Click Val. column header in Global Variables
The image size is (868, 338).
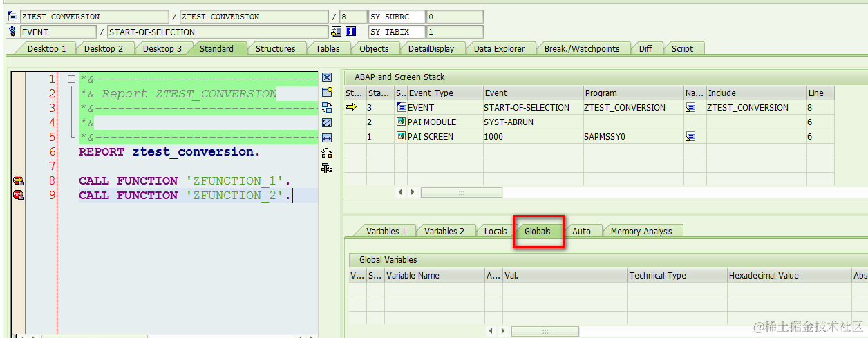[x=565, y=275]
